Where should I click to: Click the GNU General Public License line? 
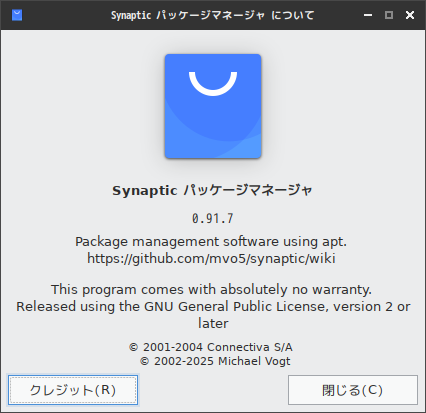pos(213,307)
